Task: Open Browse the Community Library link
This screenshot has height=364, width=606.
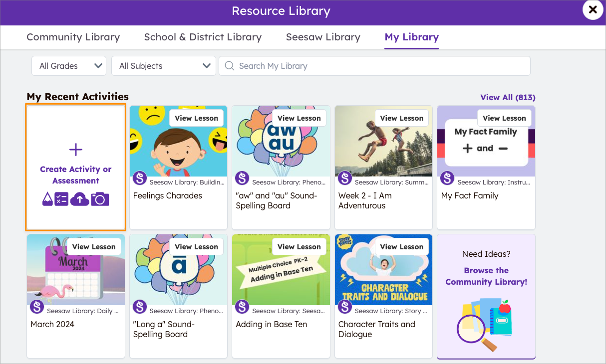Action: [x=486, y=276]
